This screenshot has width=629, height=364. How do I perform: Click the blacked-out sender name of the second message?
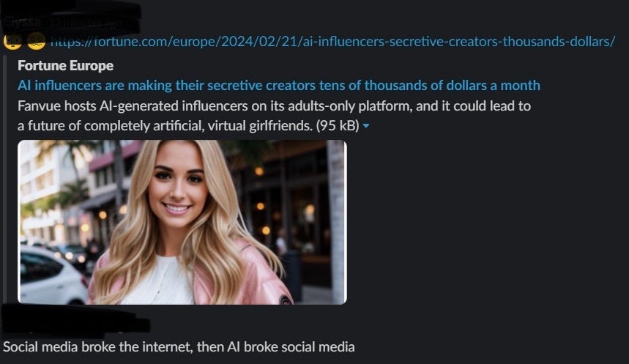coord(75,321)
